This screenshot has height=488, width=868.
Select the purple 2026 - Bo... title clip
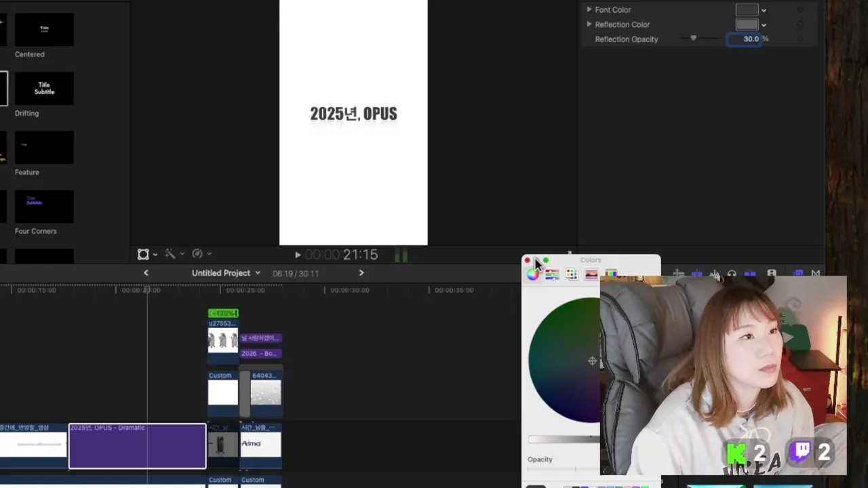point(261,353)
